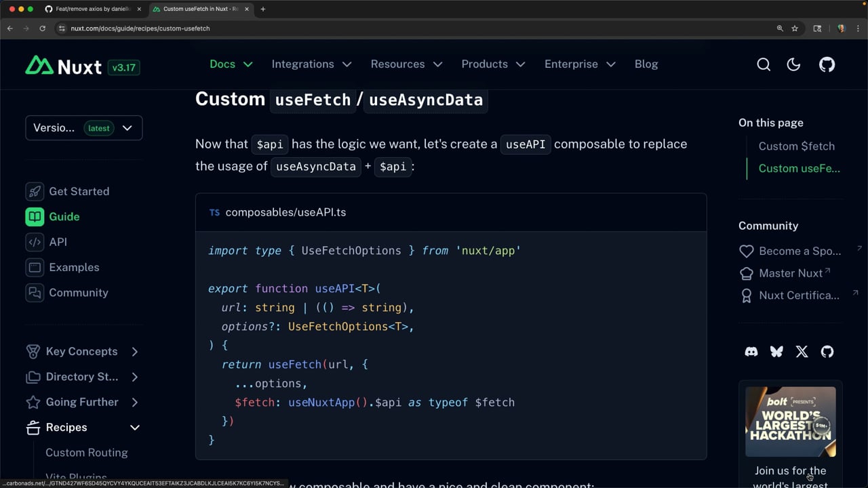Switch to the Feat/remove axios browser tab
The height and width of the screenshot is (488, 868).
92,9
